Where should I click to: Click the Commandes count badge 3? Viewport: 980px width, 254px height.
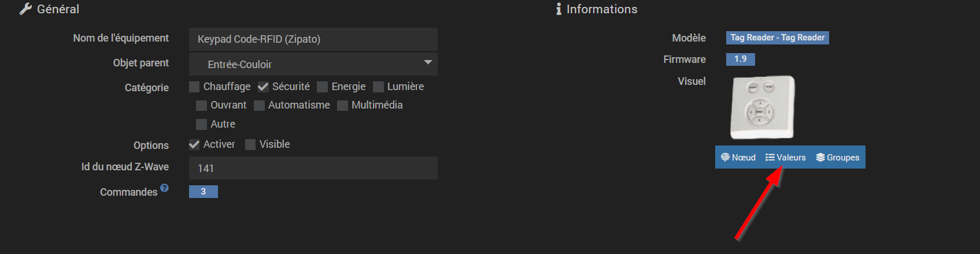point(203,192)
